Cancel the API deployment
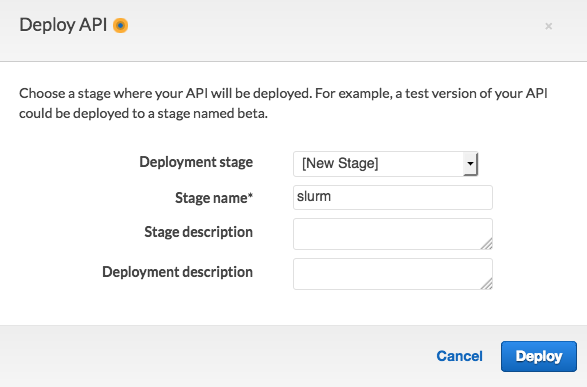The height and width of the screenshot is (387, 587). pyautogui.click(x=459, y=356)
